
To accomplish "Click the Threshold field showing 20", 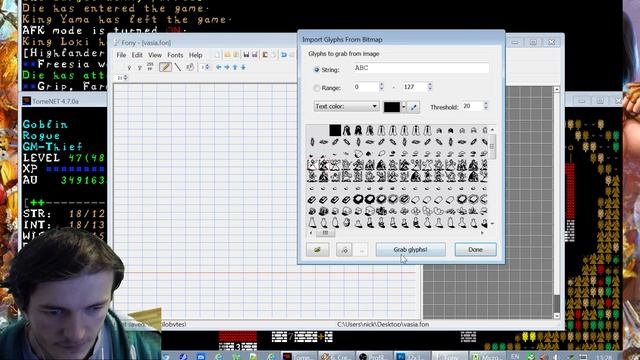I will tap(472, 106).
